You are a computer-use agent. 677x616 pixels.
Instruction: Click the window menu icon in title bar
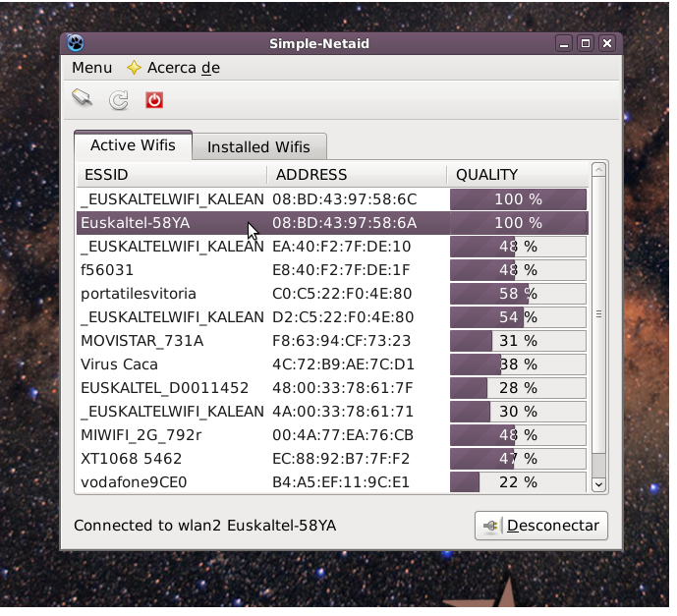[76, 43]
